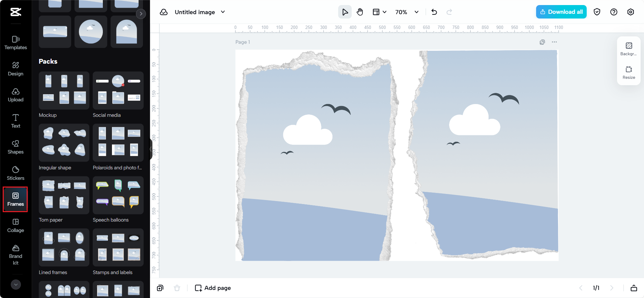644x298 pixels.
Task: Select the circle frame thumbnail
Action: click(x=91, y=32)
